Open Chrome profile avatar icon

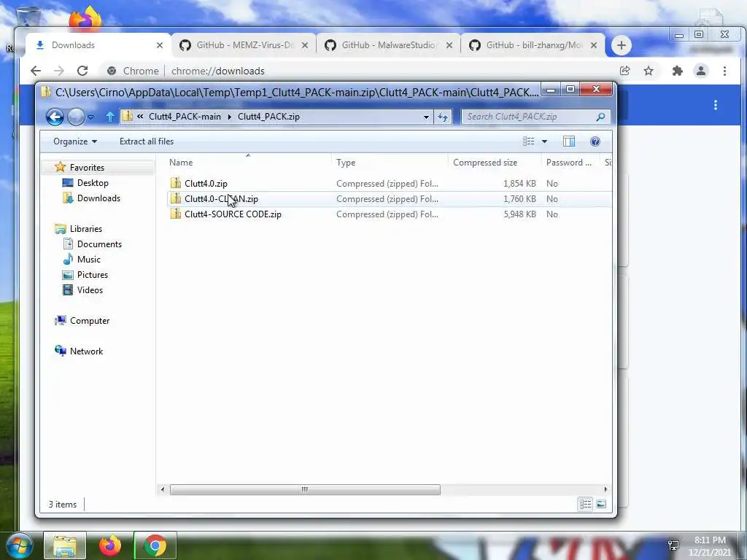[x=701, y=71]
